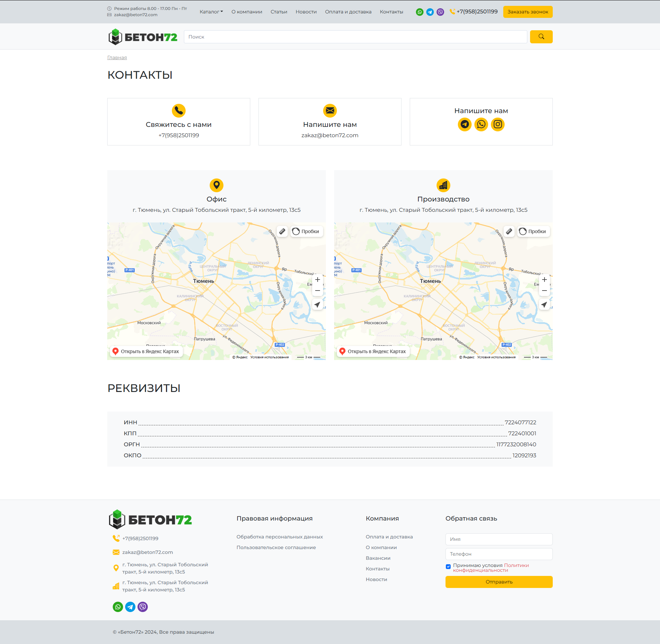
Task: Click the Производство factory icon
Action: [x=443, y=185]
